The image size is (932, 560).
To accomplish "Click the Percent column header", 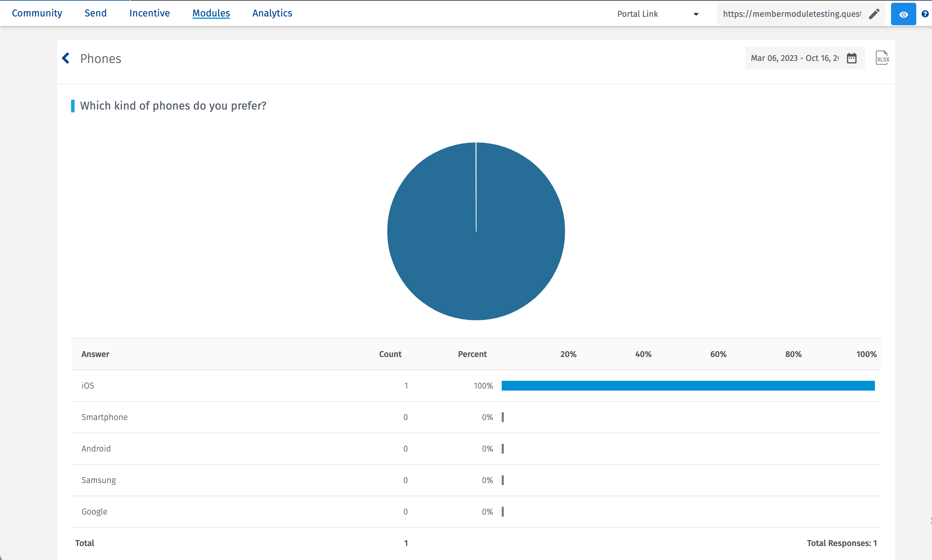I will 472,354.
